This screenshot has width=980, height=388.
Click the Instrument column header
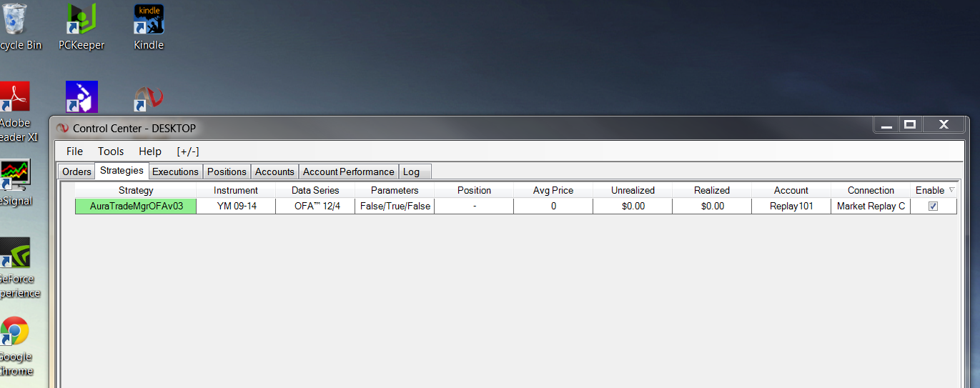pos(236,190)
